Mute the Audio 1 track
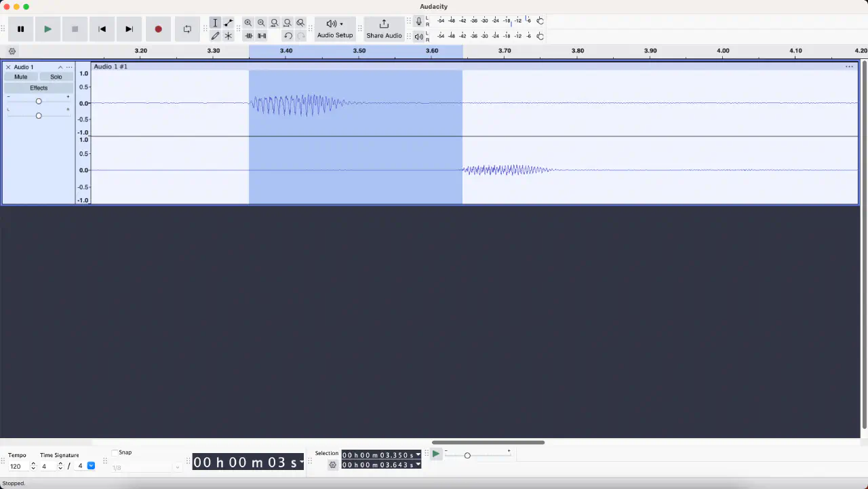 pyautogui.click(x=21, y=77)
